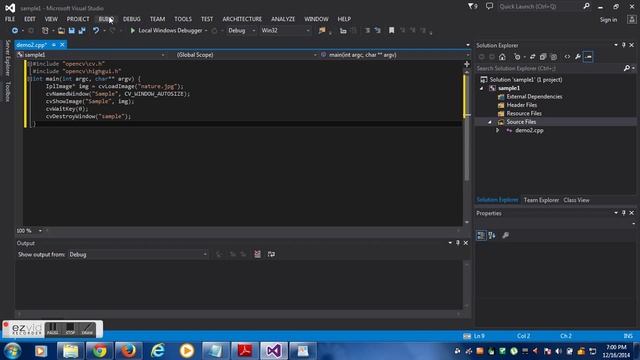Click the Find in Files toolbar icon

click(322, 31)
